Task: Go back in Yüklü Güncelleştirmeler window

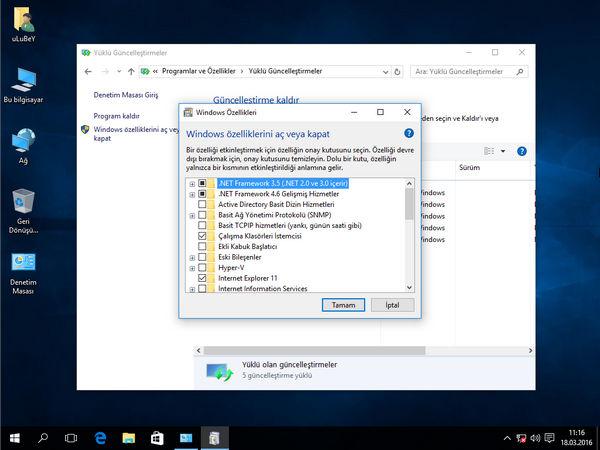Action: click(x=88, y=72)
